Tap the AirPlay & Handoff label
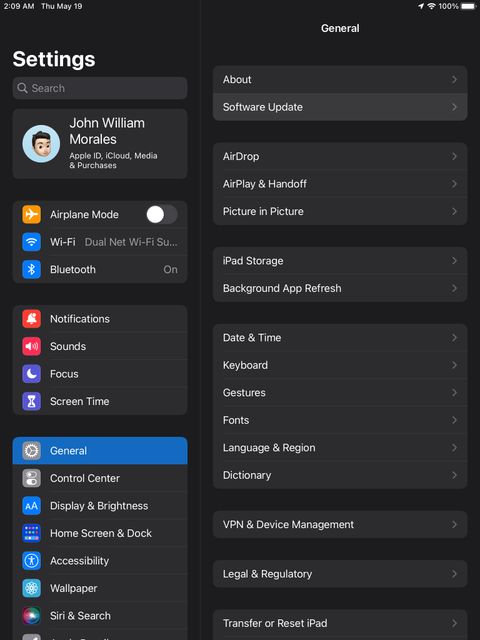480x640 pixels. pyautogui.click(x=264, y=184)
